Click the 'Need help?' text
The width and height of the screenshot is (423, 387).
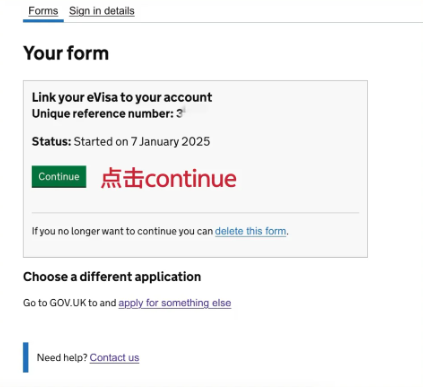coord(62,358)
